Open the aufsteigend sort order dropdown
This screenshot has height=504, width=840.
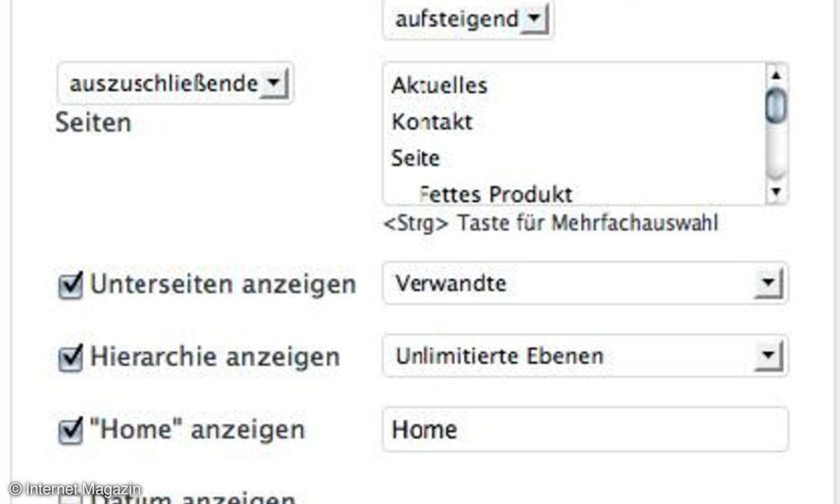click(456, 19)
